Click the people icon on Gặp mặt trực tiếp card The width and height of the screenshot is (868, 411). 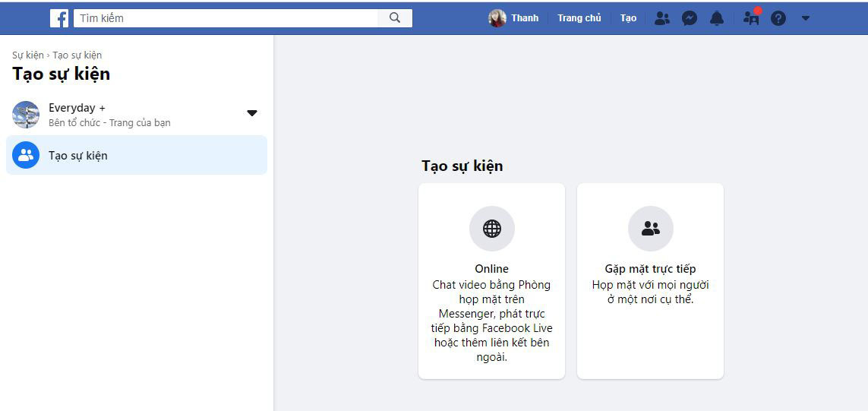651,228
